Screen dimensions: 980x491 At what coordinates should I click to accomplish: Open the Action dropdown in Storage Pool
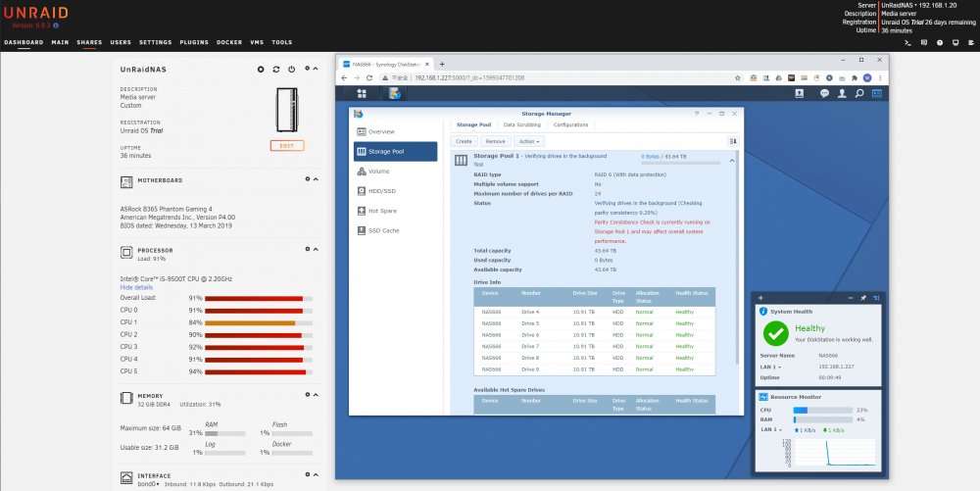(529, 141)
